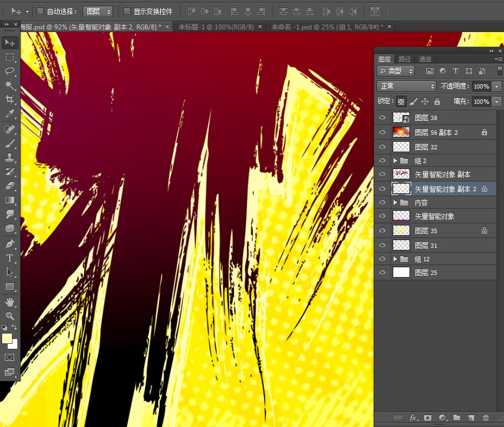Change screen mode icon
504x427 pixels.
(10, 372)
